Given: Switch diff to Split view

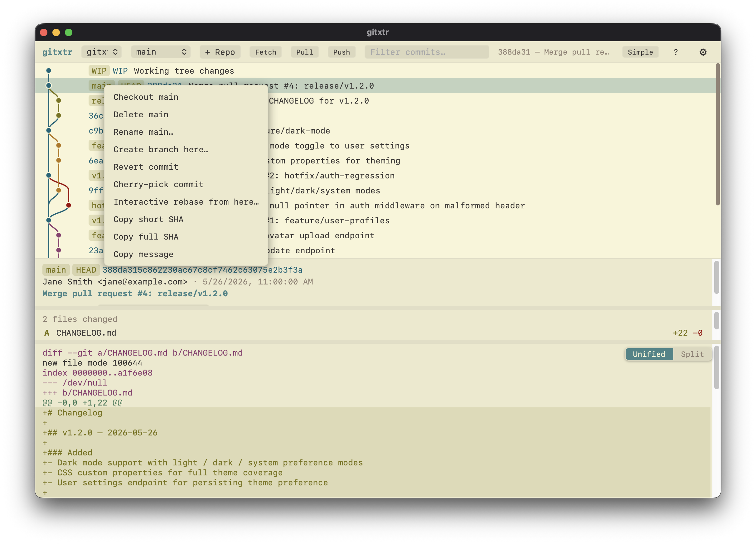Looking at the screenshot, I should pyautogui.click(x=692, y=354).
